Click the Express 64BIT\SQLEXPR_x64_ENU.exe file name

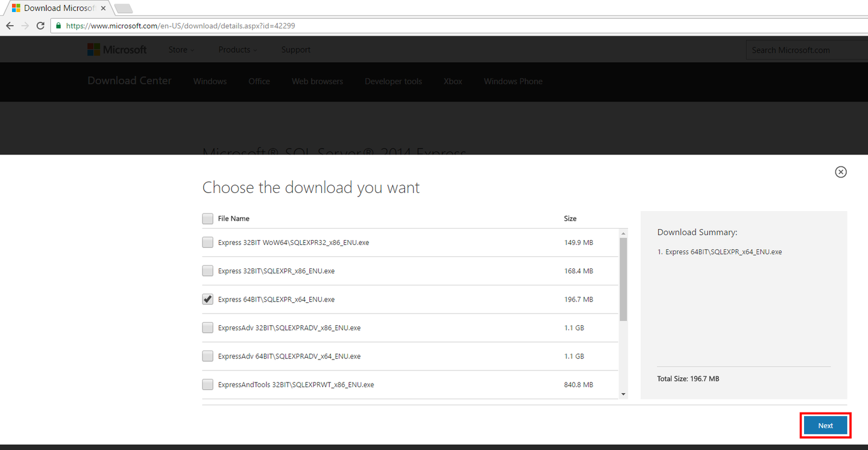276,299
